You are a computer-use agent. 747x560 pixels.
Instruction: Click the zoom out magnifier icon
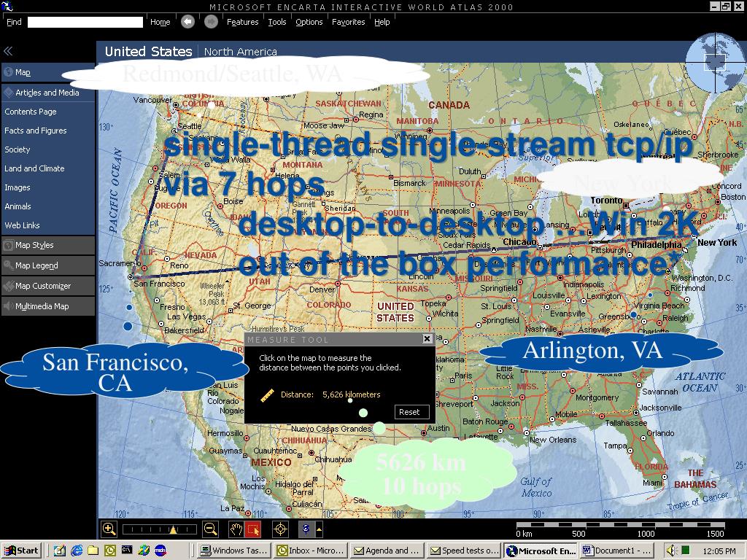pyautogui.click(x=210, y=529)
